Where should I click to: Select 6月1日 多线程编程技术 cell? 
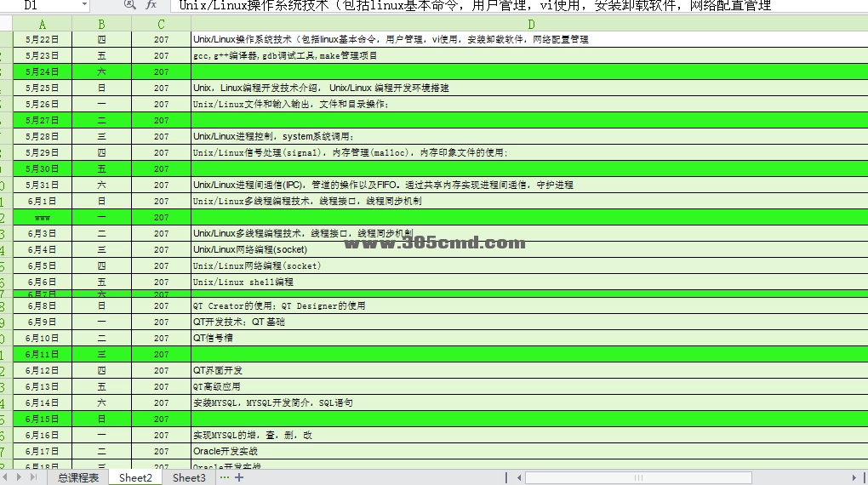pos(530,201)
